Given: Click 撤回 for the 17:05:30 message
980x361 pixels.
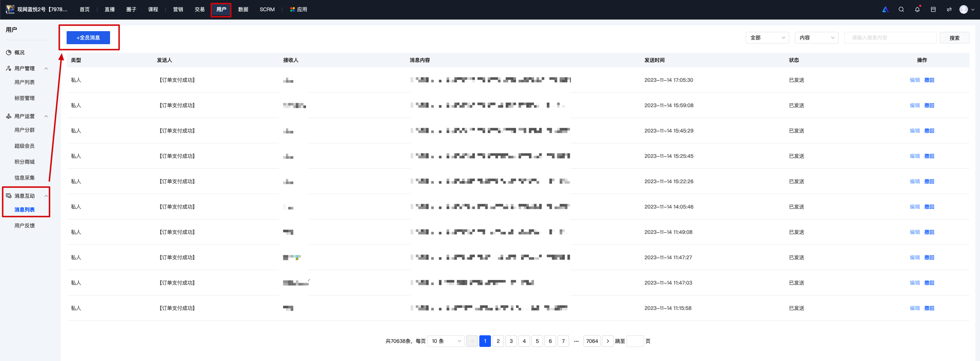Looking at the screenshot, I should point(929,80).
